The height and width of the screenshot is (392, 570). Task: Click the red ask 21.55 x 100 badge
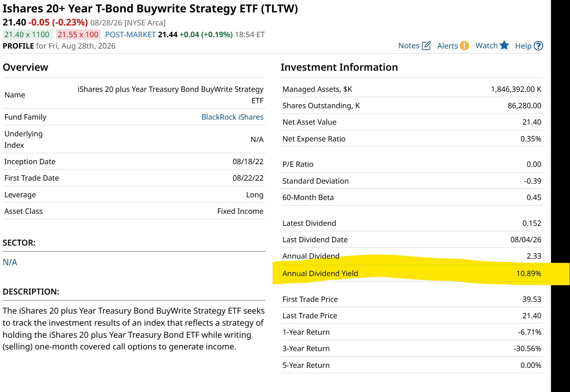point(78,35)
